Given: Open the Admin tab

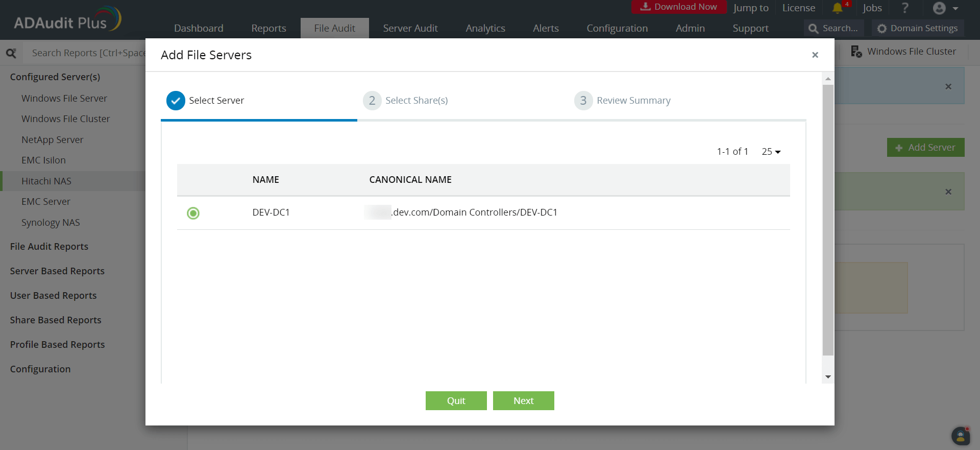Looking at the screenshot, I should [690, 29].
